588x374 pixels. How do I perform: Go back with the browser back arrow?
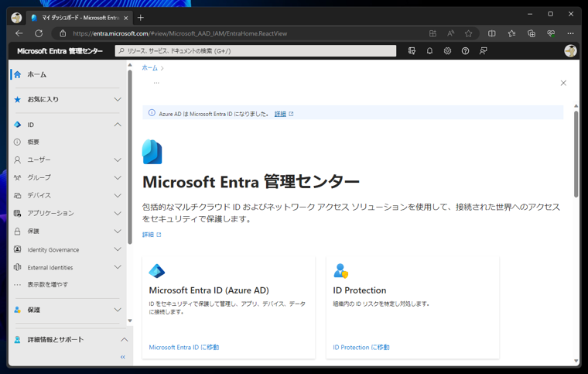tap(19, 33)
